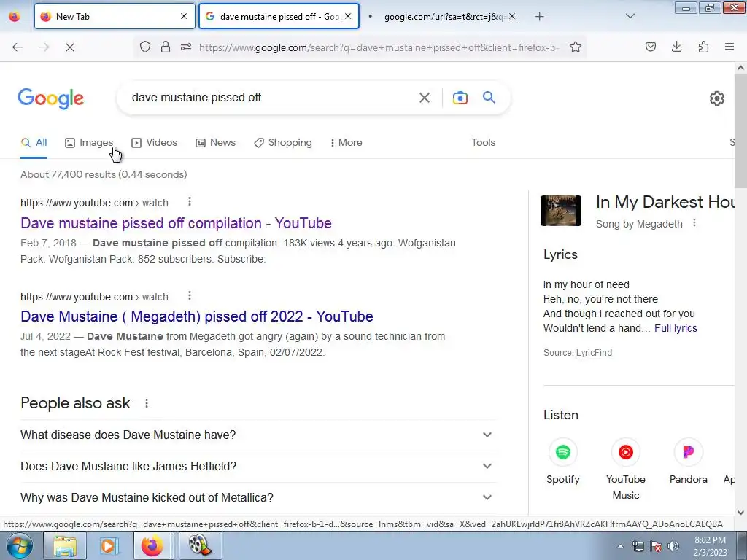The height and width of the screenshot is (560, 747).
Task: Click the network tray icon
Action: pos(638,546)
